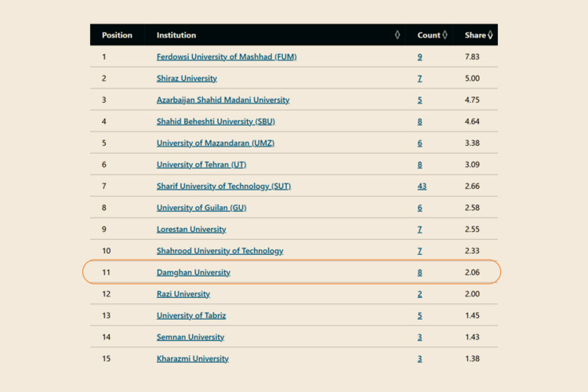
Task: Open Shahrood University of Technology link
Action: [x=220, y=251]
